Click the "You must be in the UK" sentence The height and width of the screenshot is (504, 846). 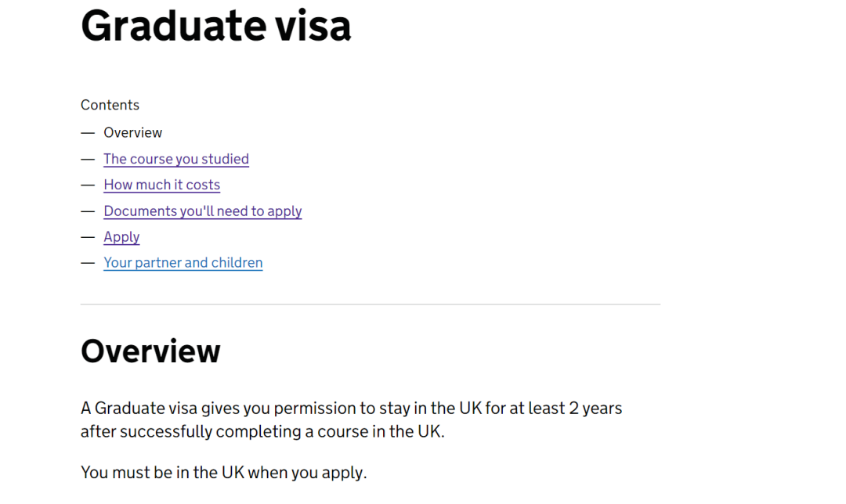point(223,473)
